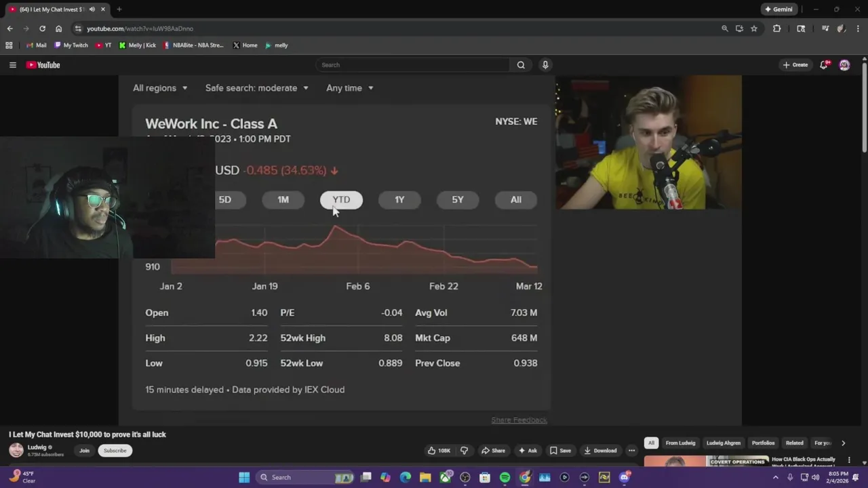Image resolution: width=868 pixels, height=488 pixels.
Task: Open a new browser tab
Action: point(119,9)
